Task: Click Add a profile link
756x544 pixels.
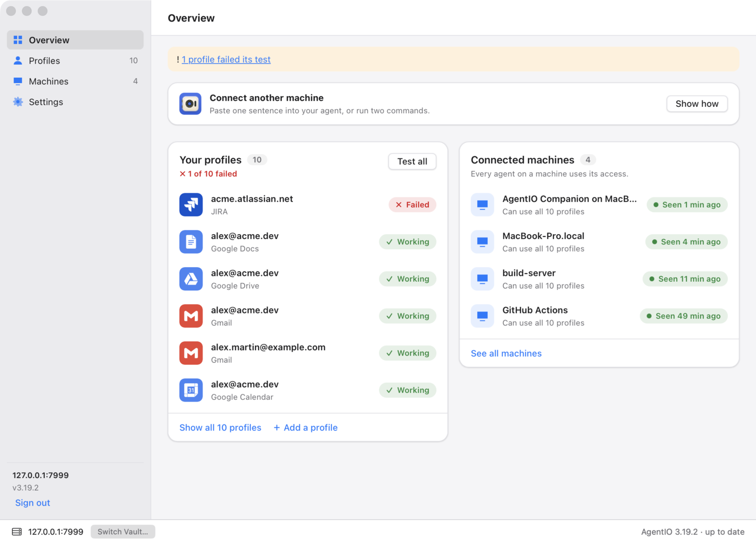Action: pos(306,427)
